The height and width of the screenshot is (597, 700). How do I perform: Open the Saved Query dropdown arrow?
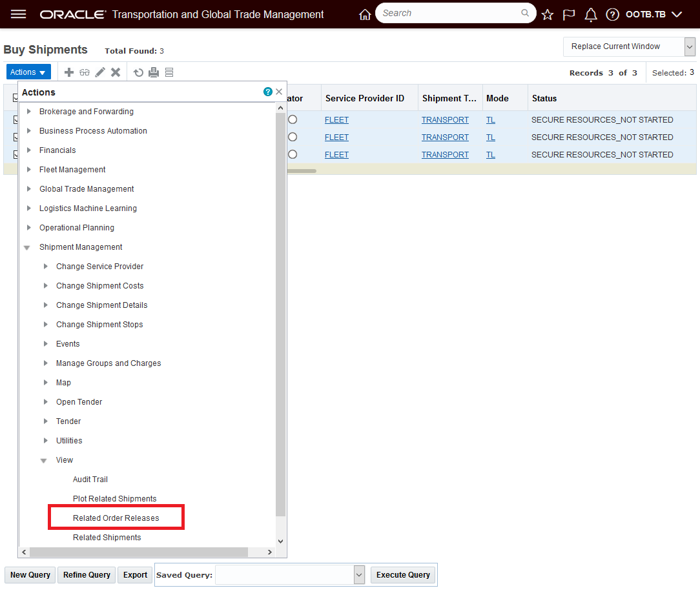click(359, 574)
